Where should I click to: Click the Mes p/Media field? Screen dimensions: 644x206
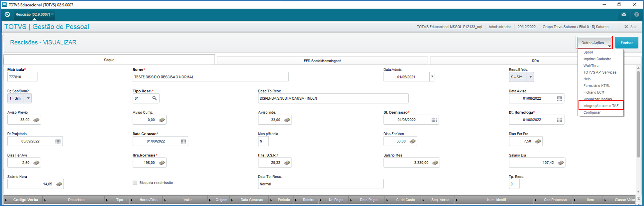click(263, 141)
